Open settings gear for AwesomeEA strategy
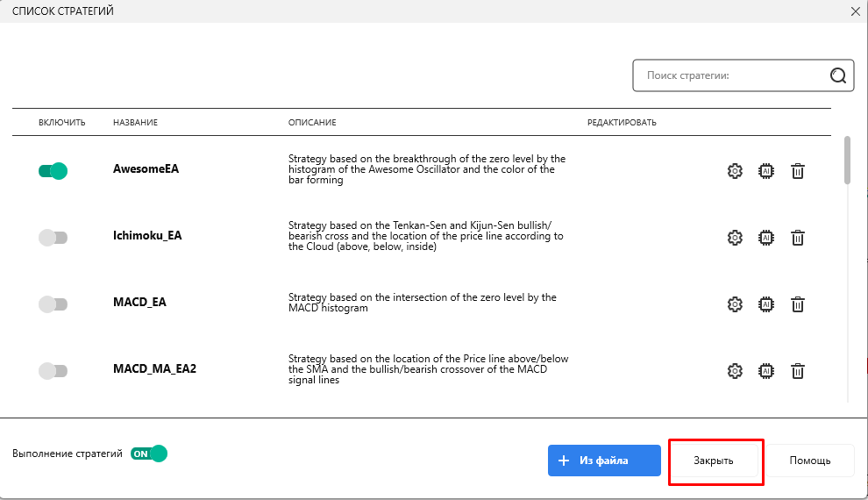 point(735,171)
